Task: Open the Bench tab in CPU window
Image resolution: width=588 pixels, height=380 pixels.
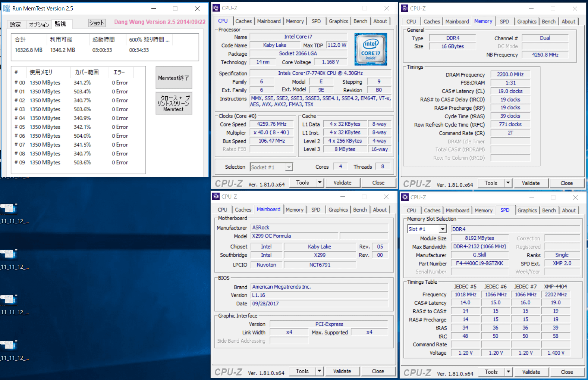Action: coord(360,21)
